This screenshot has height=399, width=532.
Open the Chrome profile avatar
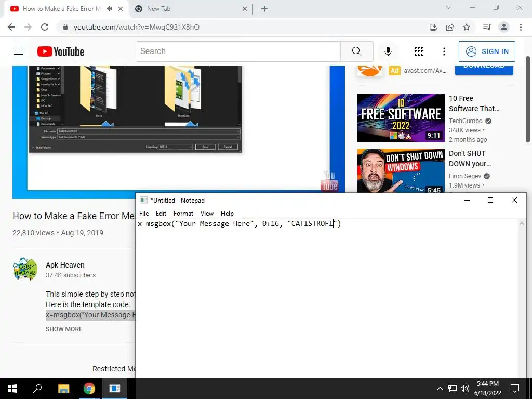click(x=504, y=27)
